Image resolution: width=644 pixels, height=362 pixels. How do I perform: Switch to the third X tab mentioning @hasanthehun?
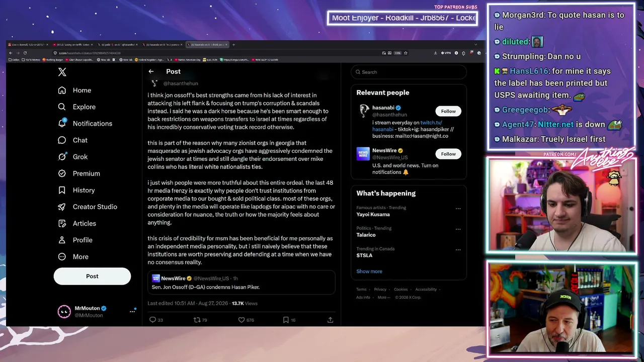pyautogui.click(x=117, y=45)
